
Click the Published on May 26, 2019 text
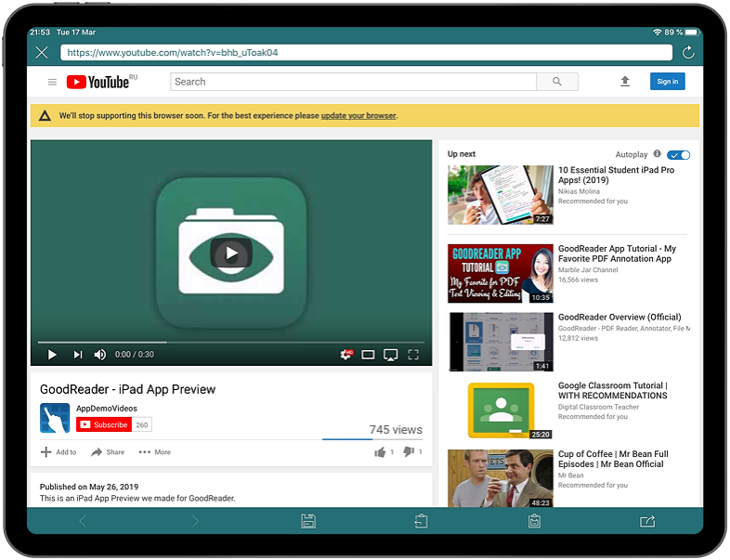click(x=89, y=487)
